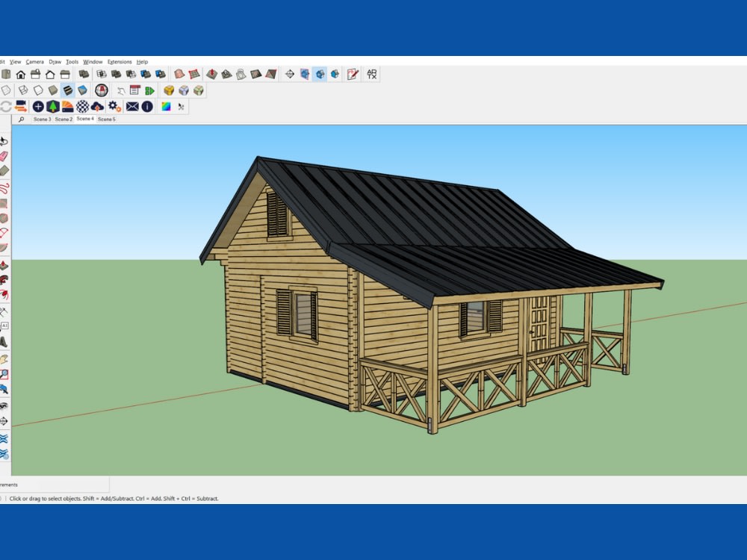
Task: Open extension preferences via the gear icon
Action: click(x=114, y=106)
